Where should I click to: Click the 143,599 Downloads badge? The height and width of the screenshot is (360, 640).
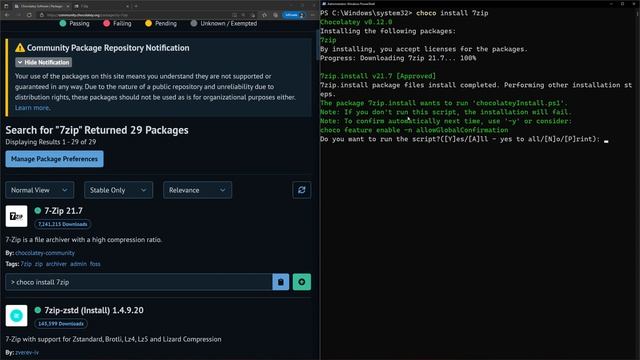point(61,324)
